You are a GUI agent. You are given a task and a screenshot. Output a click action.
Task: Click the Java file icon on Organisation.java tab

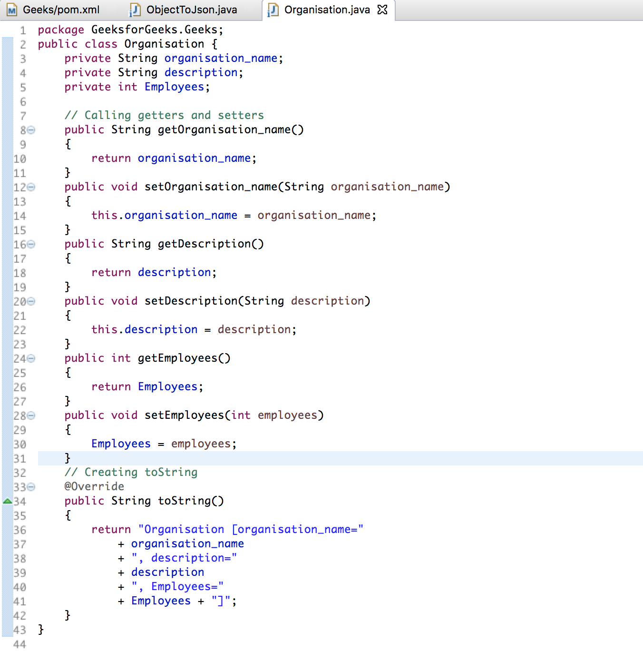point(273,10)
